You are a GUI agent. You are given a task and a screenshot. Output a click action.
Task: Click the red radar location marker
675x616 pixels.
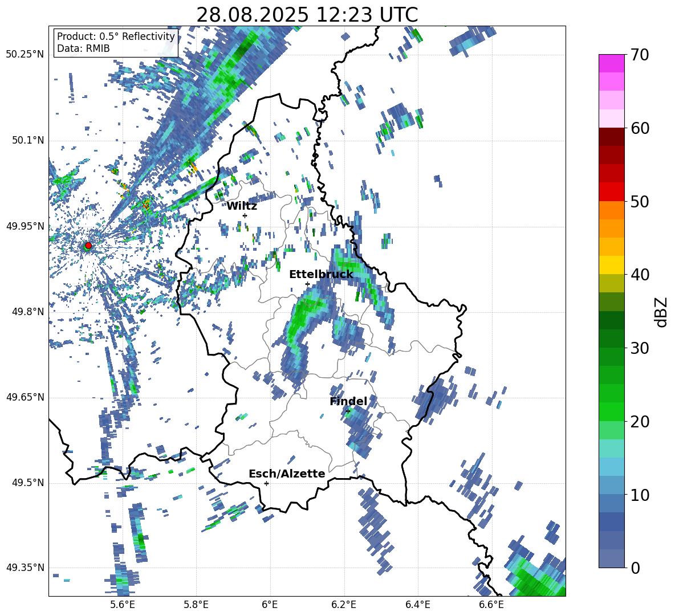pos(88,245)
